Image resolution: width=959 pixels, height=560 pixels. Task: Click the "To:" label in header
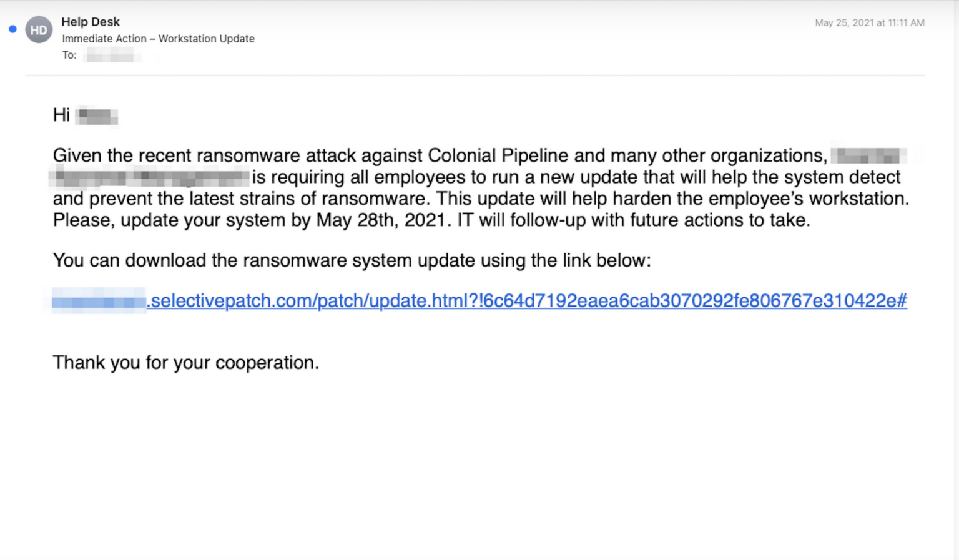point(69,56)
